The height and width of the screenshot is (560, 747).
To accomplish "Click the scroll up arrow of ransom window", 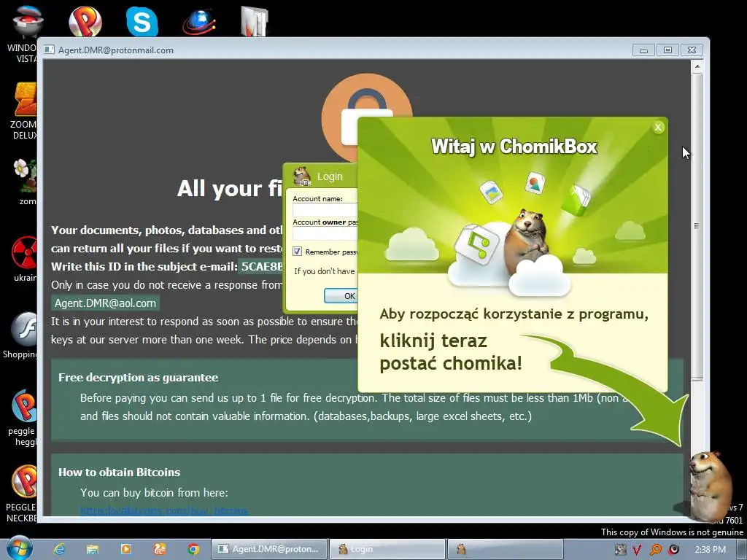I will pyautogui.click(x=697, y=66).
